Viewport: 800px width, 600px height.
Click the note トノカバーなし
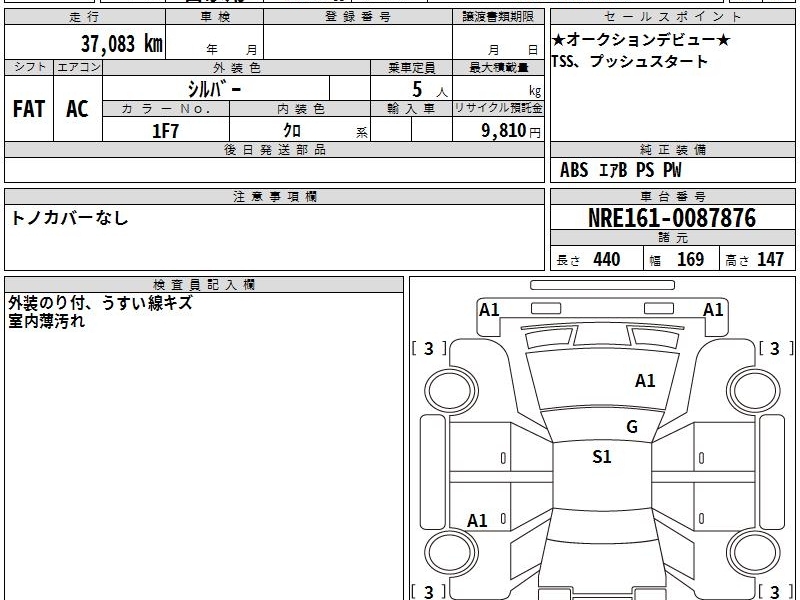coord(69,218)
